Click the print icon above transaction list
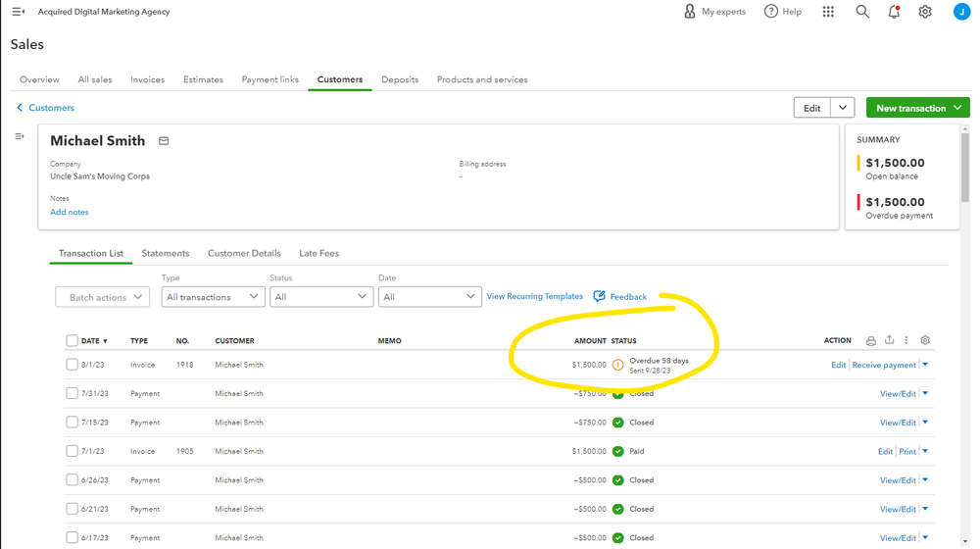This screenshot has height=549, width=980. (x=870, y=341)
